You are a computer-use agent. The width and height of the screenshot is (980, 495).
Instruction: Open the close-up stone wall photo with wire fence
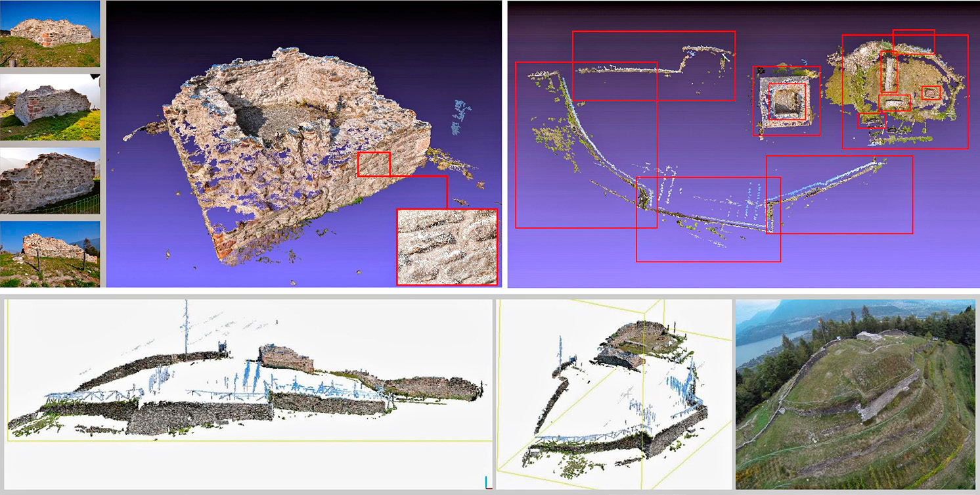(50, 181)
